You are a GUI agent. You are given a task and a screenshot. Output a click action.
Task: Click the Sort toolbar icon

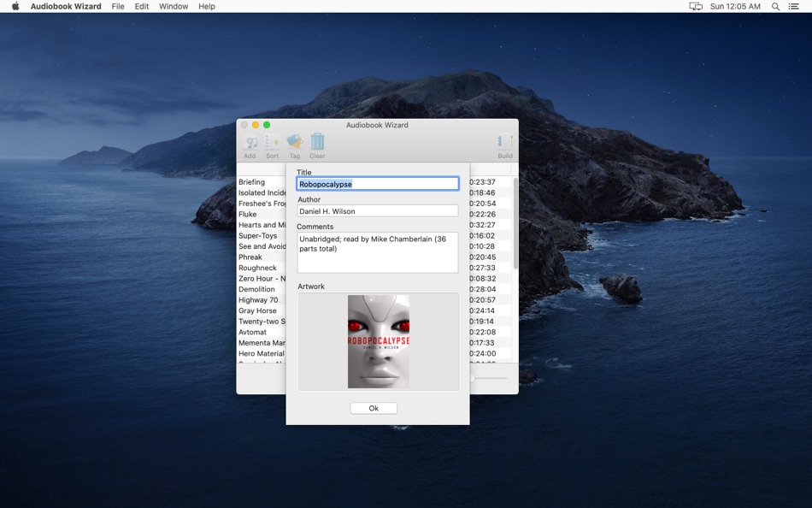click(x=273, y=145)
